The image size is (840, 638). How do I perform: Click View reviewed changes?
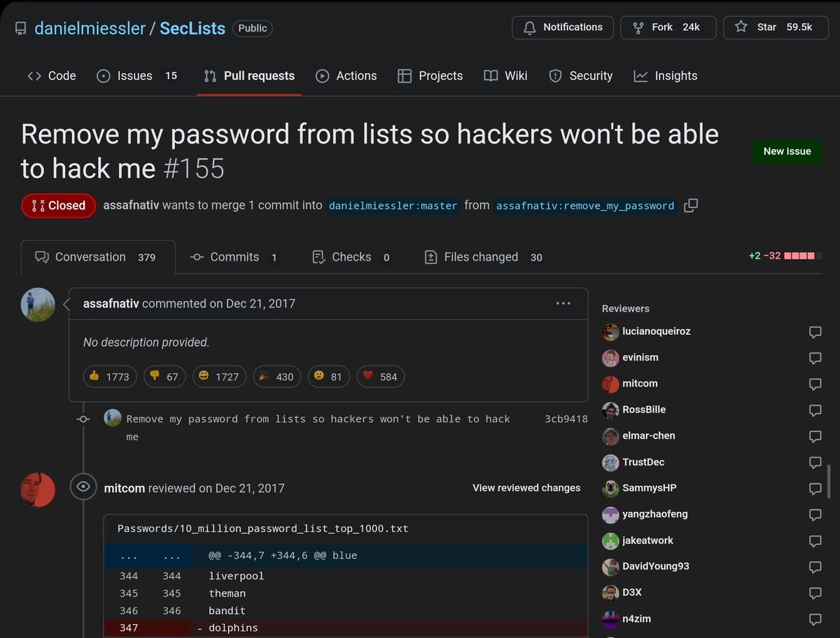click(526, 488)
